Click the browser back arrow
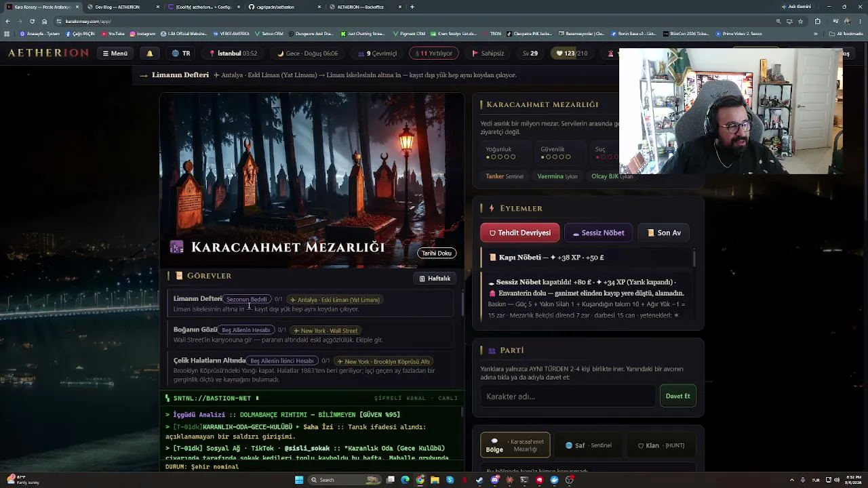Viewport: 868px width, 488px height. 7,21
